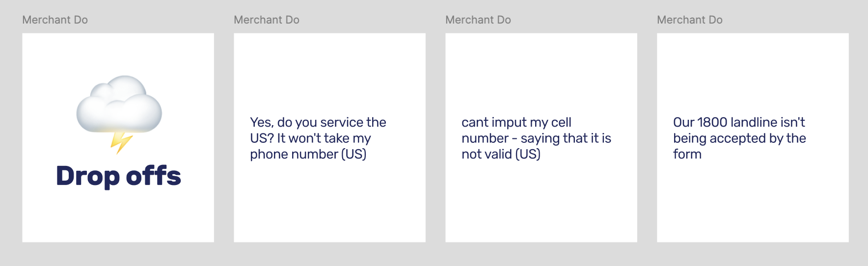
Task: Click "not valid (US)" line in cell number note
Action: (501, 155)
